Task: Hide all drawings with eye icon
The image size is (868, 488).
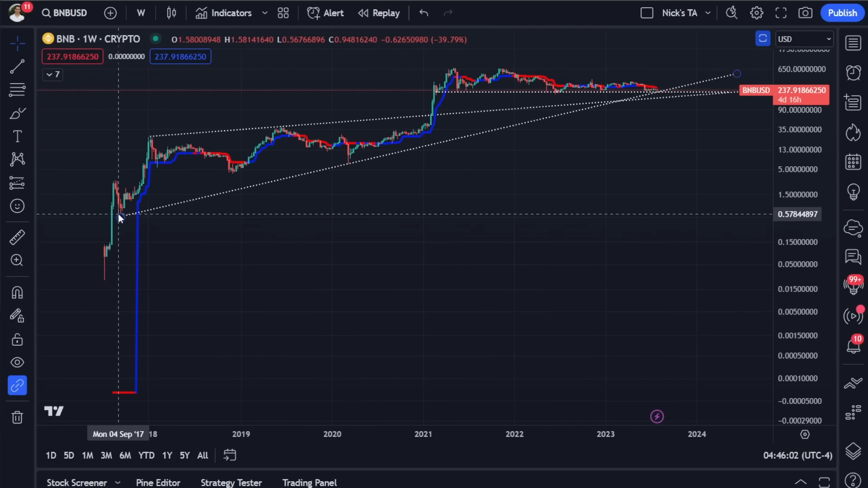Action: click(x=17, y=362)
